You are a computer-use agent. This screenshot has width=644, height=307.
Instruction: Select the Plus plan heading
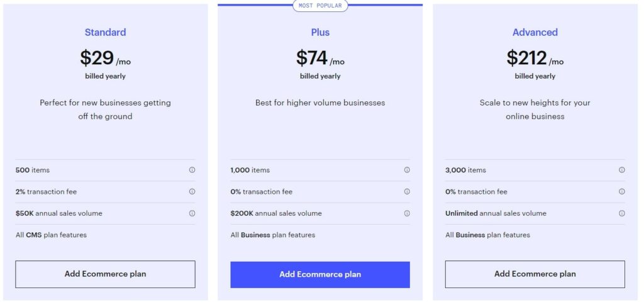coord(320,32)
